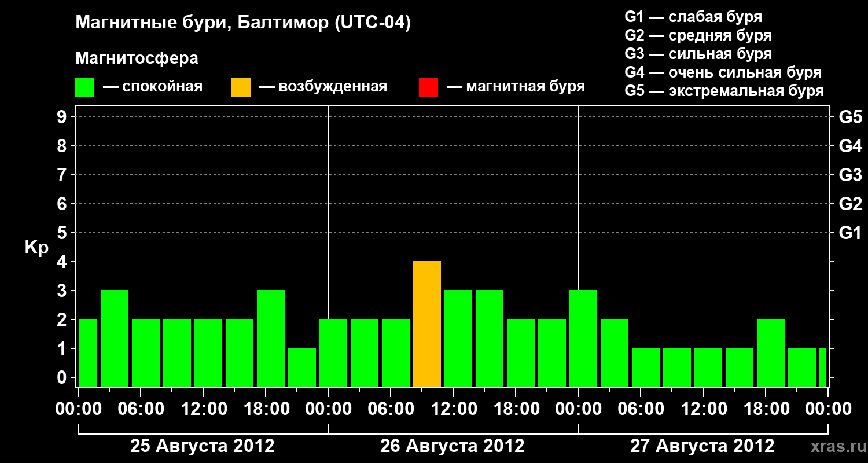Select the Kp 3 bar at 00:00 on 27 Августа
This screenshot has width=868, height=463.
pos(583,339)
